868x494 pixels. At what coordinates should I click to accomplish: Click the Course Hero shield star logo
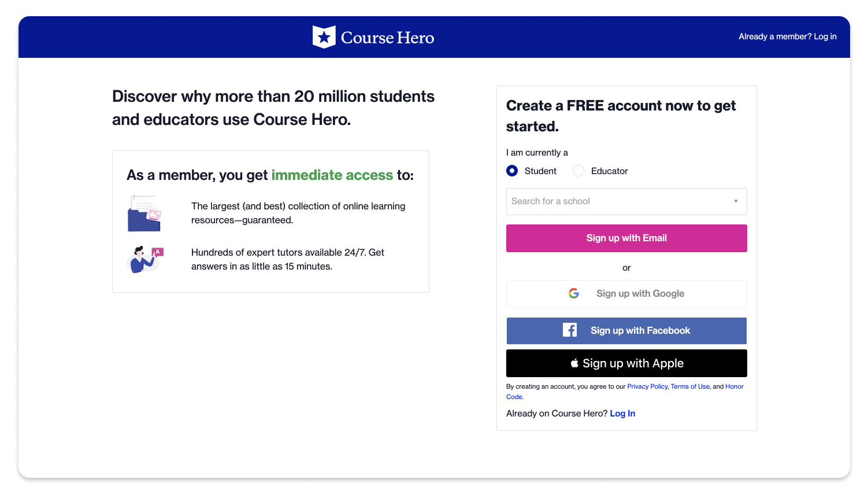point(324,37)
